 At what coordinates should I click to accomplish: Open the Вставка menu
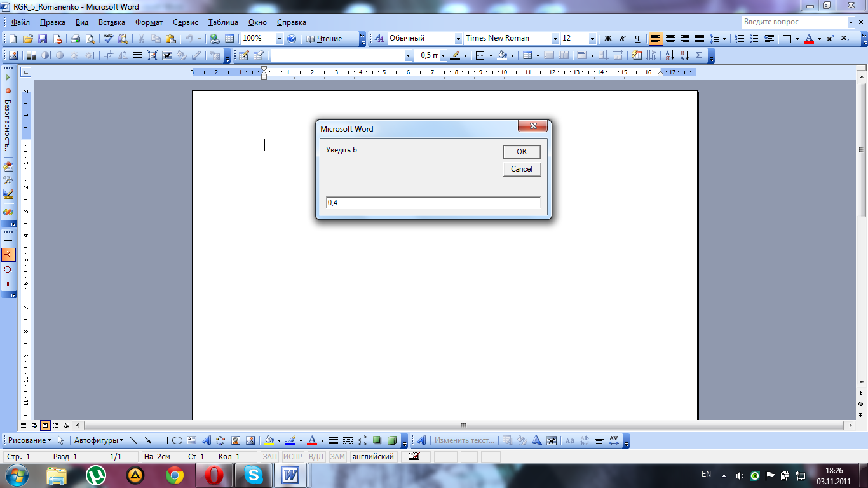coord(112,22)
